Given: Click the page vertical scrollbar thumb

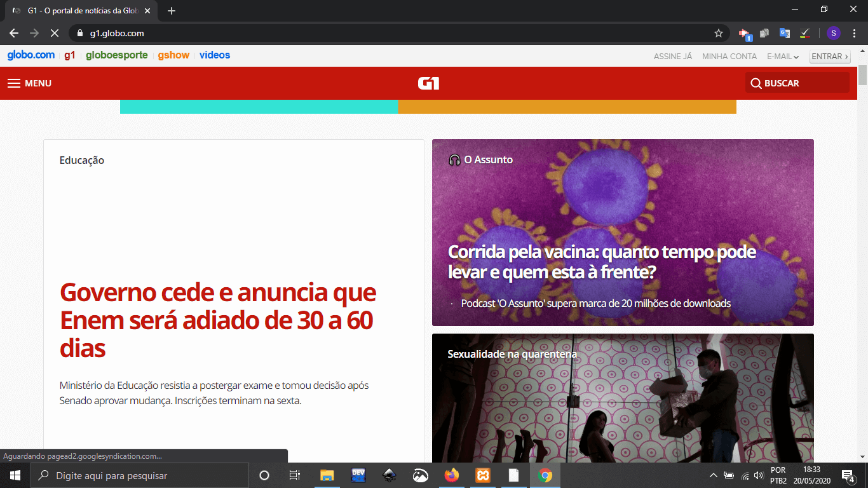Looking at the screenshot, I should click(862, 74).
